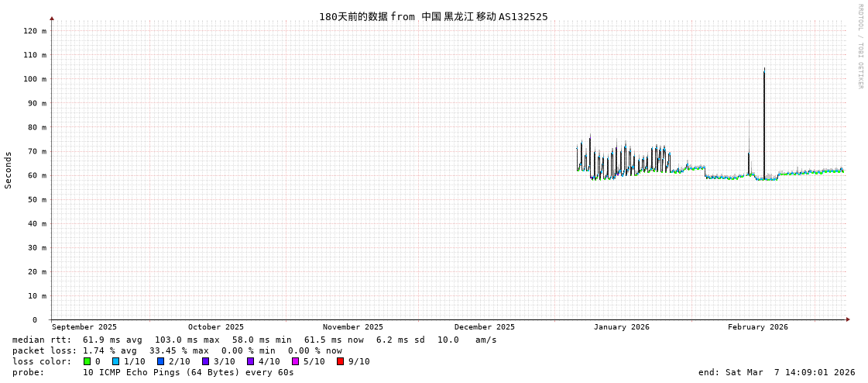Click the end timestamp Sat Mar 7 text

click(777, 372)
